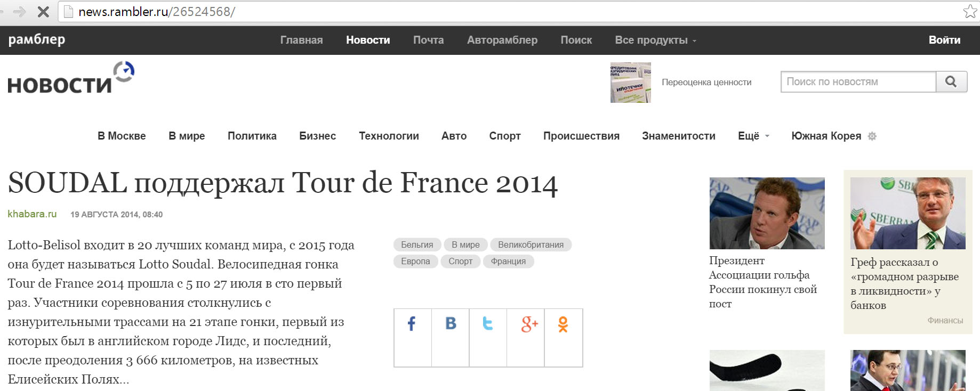The width and height of the screenshot is (980, 391).
Task: Select the Южная Корея region link
Action: (826, 136)
